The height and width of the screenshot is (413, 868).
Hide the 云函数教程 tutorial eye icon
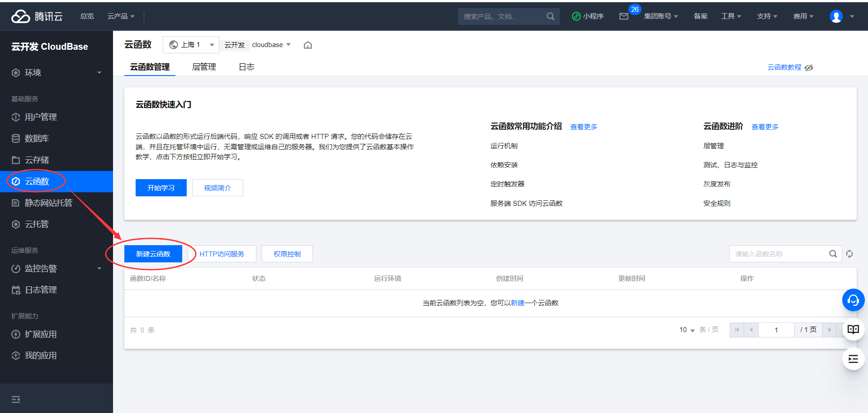click(809, 67)
